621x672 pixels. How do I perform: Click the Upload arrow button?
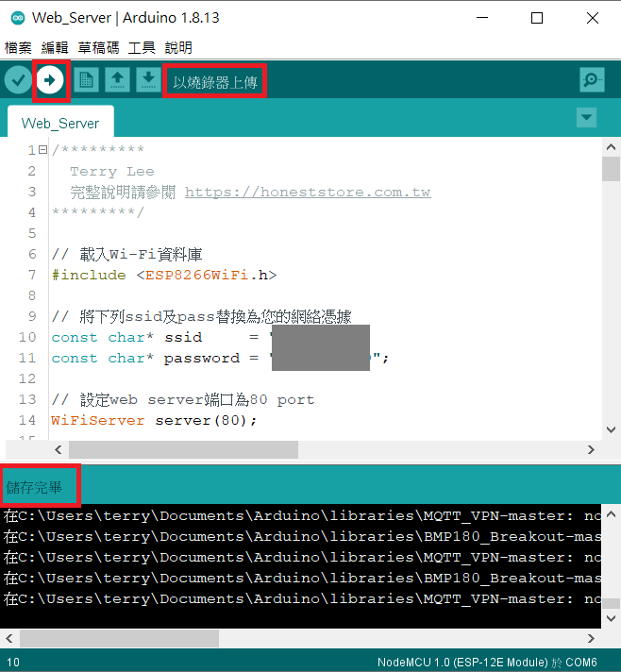tap(50, 80)
